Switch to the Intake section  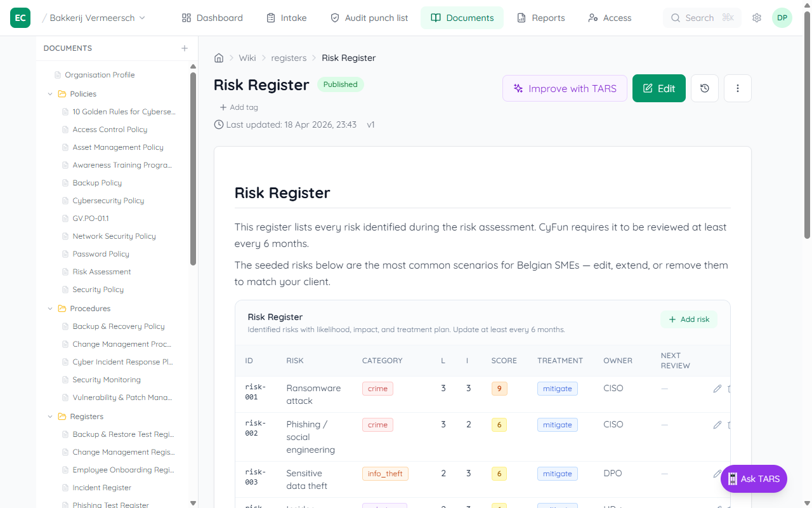[286, 18]
